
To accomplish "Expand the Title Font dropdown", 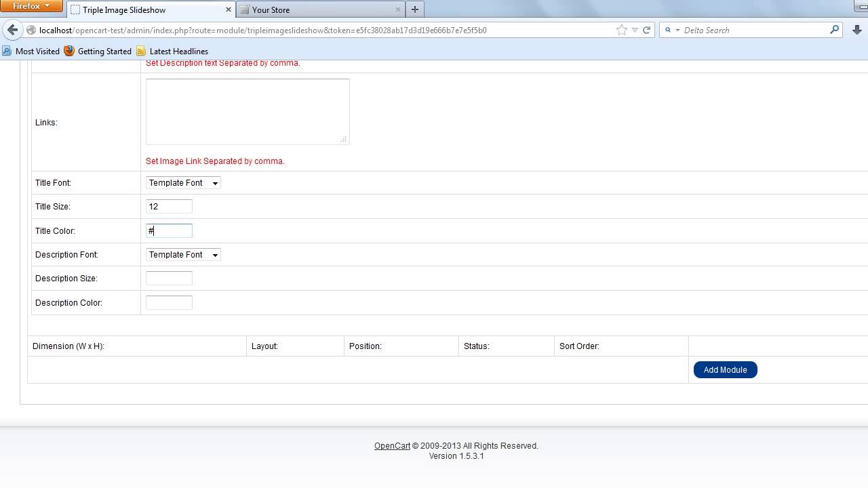I will [x=183, y=183].
